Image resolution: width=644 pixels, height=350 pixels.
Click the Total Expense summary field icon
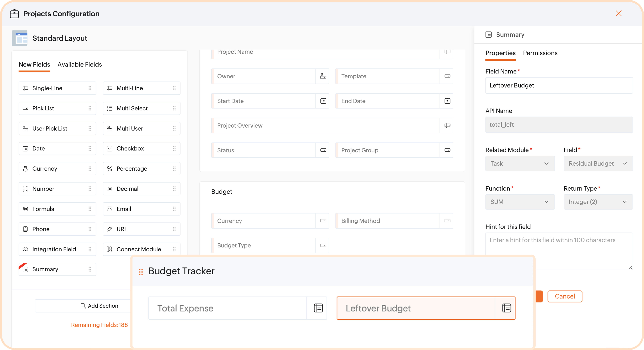[318, 308]
